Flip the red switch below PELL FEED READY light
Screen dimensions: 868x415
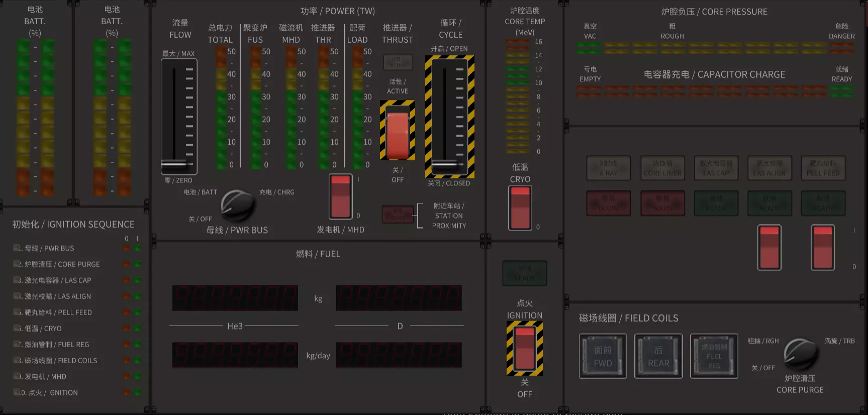pyautogui.click(x=823, y=247)
